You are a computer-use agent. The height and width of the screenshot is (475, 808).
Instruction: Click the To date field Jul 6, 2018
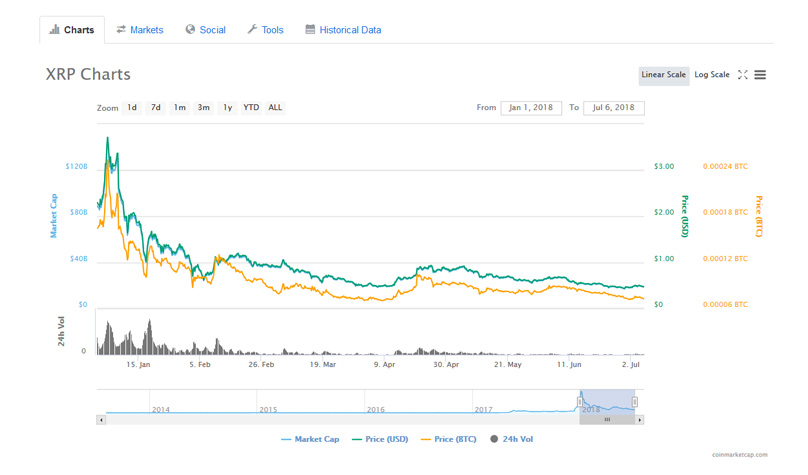tap(614, 108)
